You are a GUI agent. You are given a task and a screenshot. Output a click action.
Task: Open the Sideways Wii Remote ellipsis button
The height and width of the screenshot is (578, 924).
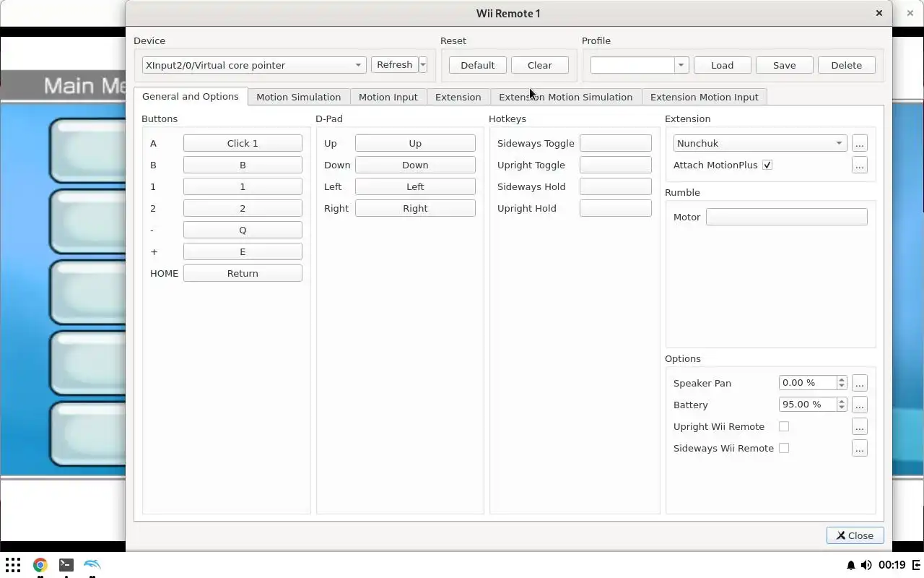859,448
